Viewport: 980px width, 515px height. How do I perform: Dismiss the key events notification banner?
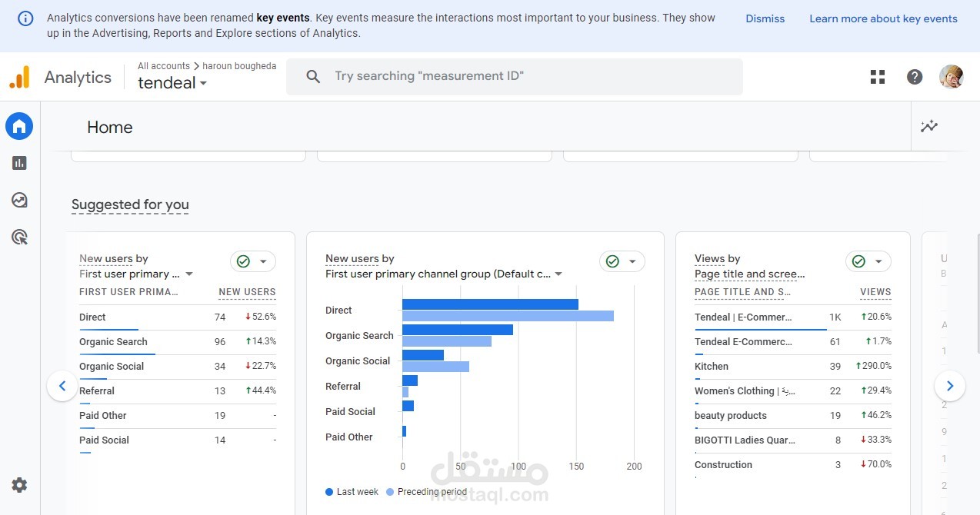(764, 18)
